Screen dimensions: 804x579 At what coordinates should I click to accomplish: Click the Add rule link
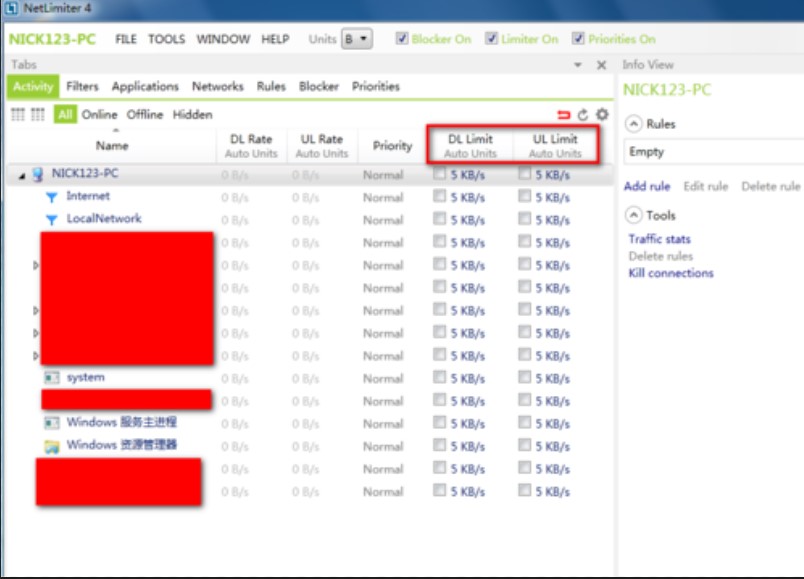647,187
